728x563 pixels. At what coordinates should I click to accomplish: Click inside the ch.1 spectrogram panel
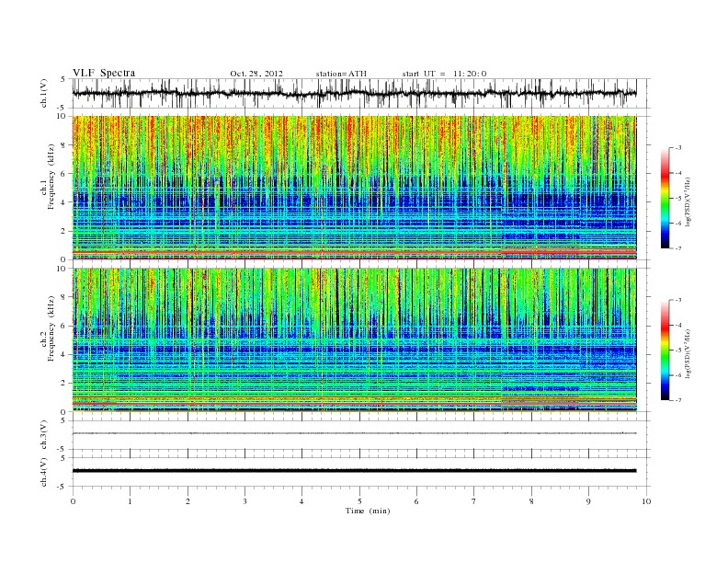(354, 188)
